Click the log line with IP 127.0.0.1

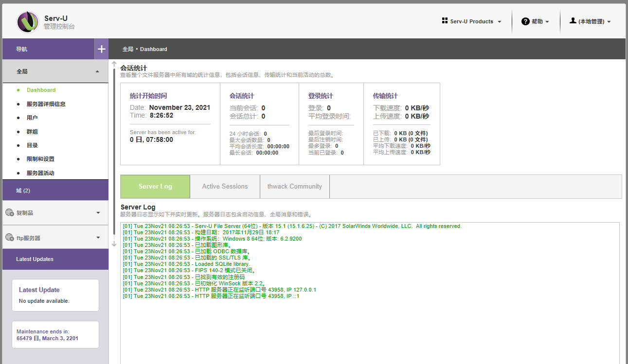click(x=219, y=290)
